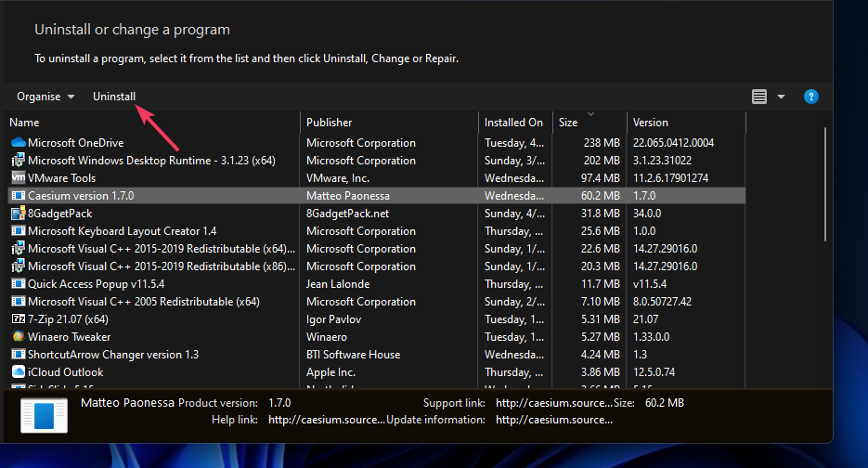868x468 pixels.
Task: Click the Uninstall toolbar button
Action: pos(114,97)
